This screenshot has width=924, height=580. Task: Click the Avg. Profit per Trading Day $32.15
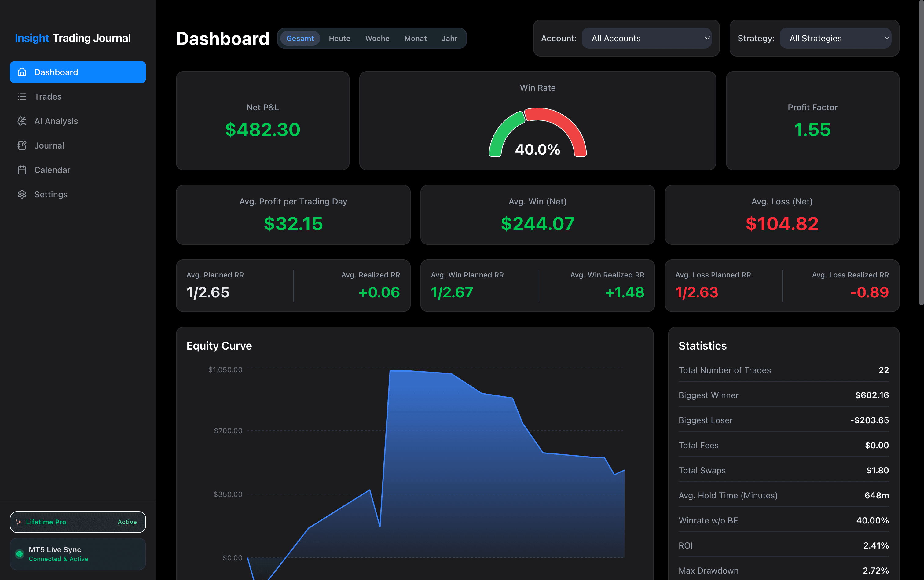click(293, 224)
